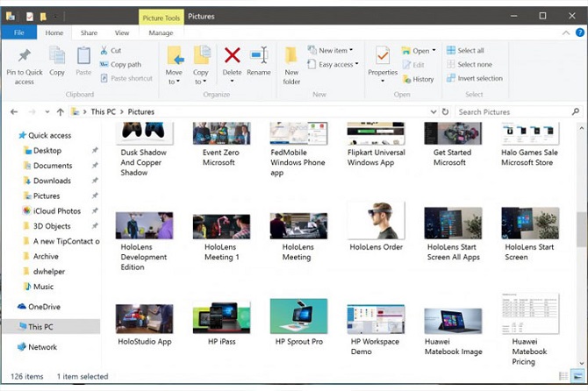The height and width of the screenshot is (391, 588).
Task: Open the help question mark icon
Action: 580,32
